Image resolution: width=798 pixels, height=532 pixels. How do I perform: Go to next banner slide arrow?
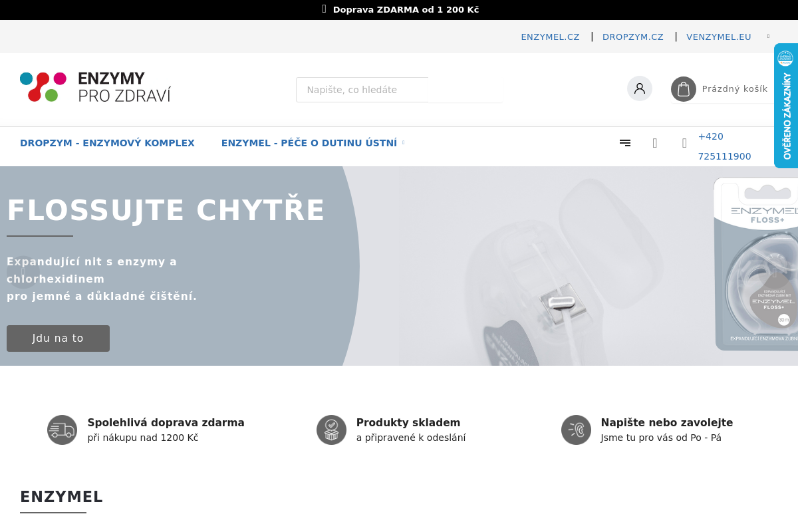[774, 273]
